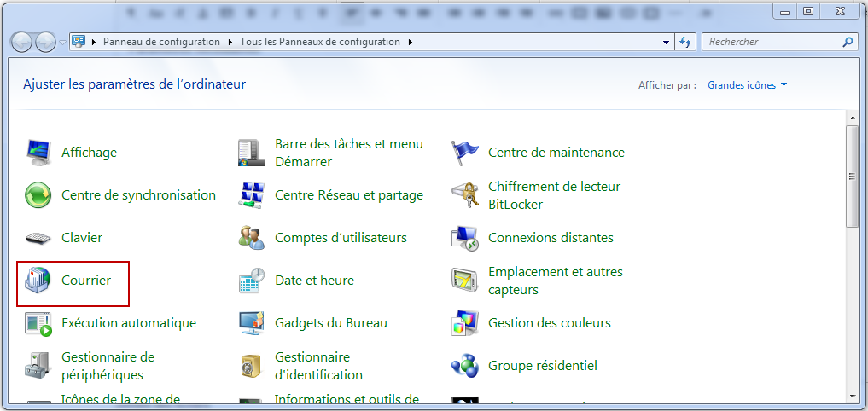The image size is (868, 411).
Task: Click the vertical scrollbar thumb
Action: [x=851, y=175]
